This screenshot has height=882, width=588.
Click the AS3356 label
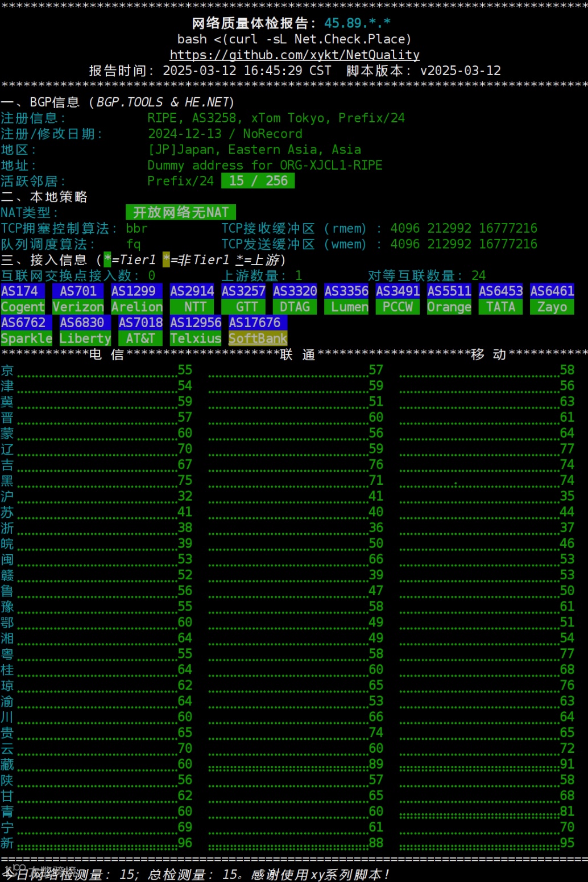[x=346, y=291]
